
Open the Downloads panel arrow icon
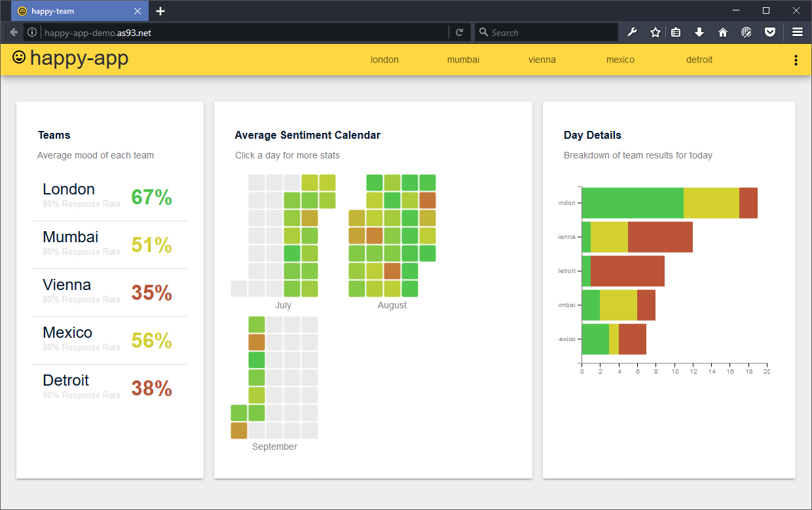tap(699, 31)
